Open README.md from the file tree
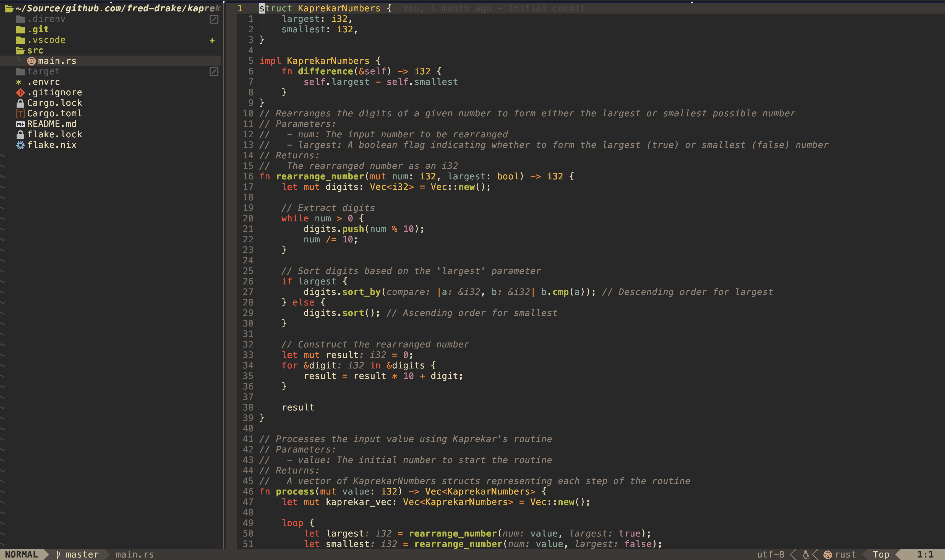The height and width of the screenshot is (560, 945). pyautogui.click(x=52, y=124)
